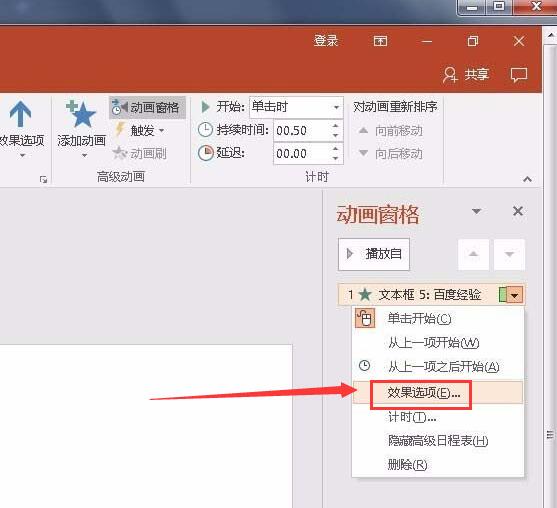
Task: Click the Sign in (登录) button
Action: coord(326,41)
